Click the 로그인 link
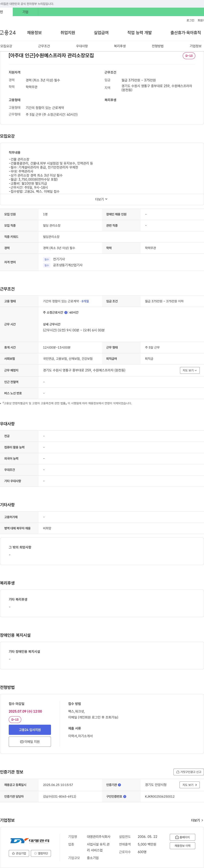The image size is (204, 868). (190, 21)
